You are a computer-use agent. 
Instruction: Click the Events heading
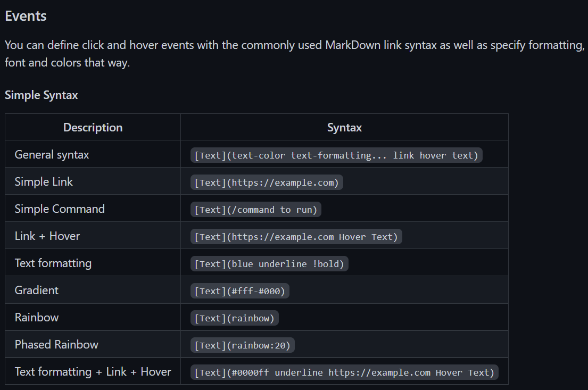click(26, 16)
